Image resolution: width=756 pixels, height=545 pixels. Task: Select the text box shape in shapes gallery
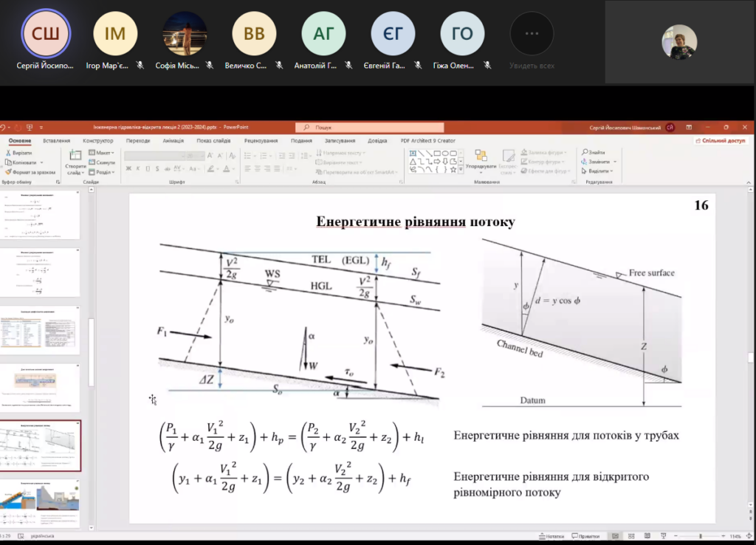click(413, 154)
